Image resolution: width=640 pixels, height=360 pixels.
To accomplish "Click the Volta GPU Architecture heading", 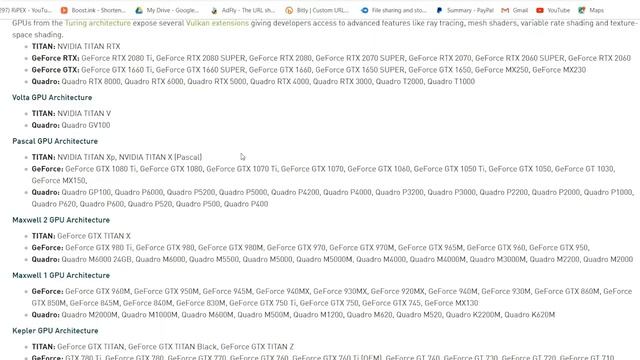I will point(52,98).
